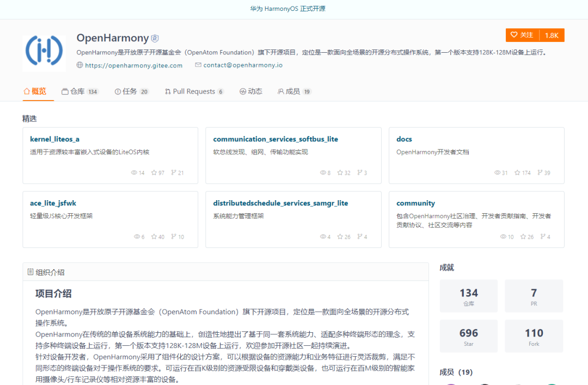
Task: Switch to the 动态 activity tab
Action: [x=251, y=91]
